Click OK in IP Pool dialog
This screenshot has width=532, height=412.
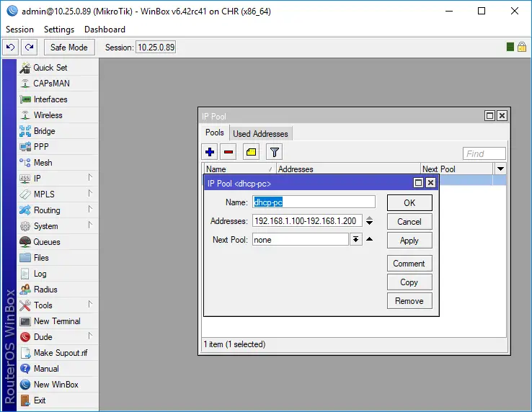pos(409,203)
